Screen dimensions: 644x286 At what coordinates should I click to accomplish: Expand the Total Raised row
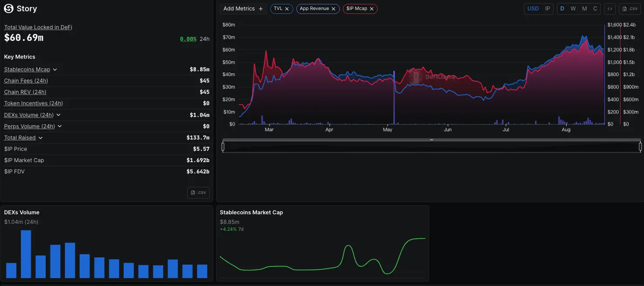(40, 138)
